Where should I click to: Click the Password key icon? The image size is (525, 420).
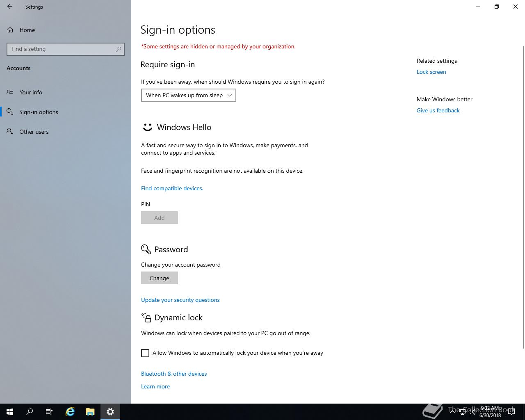pyautogui.click(x=146, y=249)
